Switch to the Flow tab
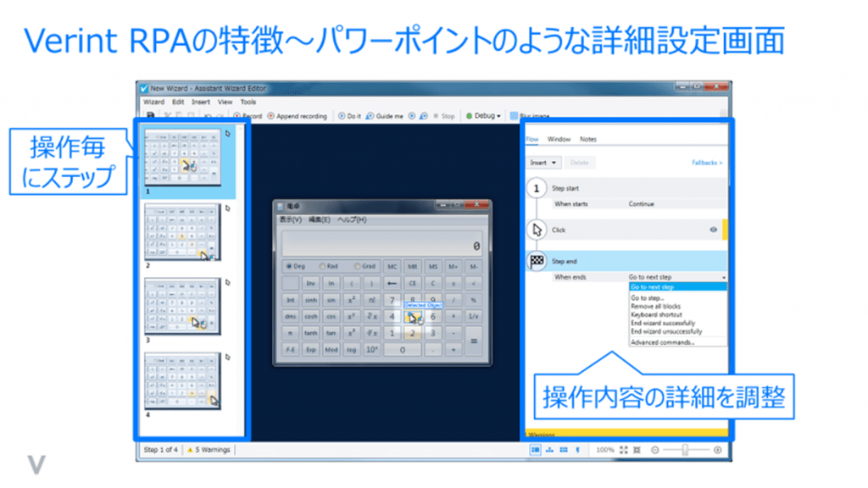Image resolution: width=868 pixels, height=488 pixels. (532, 139)
